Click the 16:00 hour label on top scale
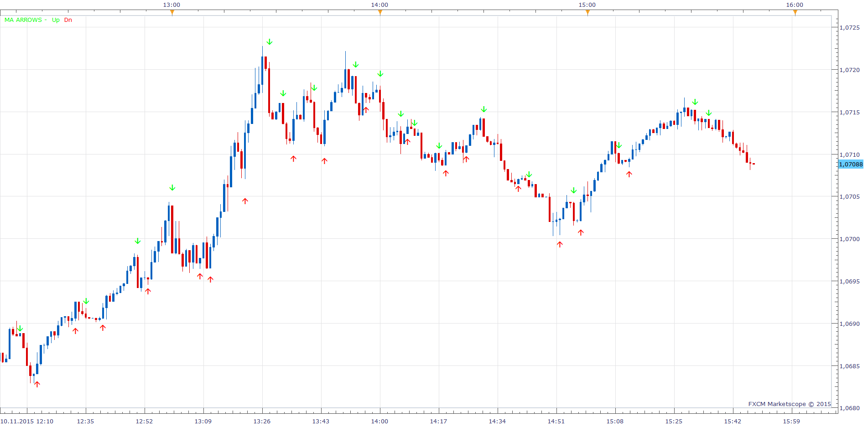Viewport: 868px width, 427px height. coord(795,5)
